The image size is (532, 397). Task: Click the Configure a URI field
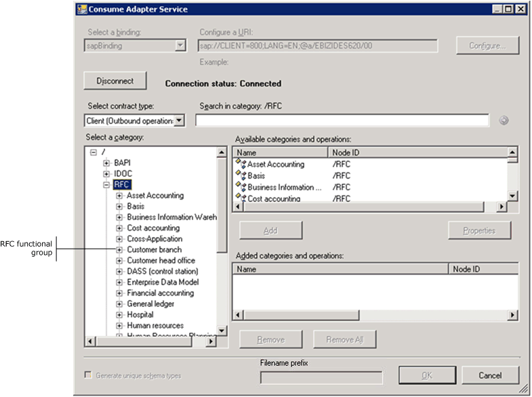click(318, 45)
